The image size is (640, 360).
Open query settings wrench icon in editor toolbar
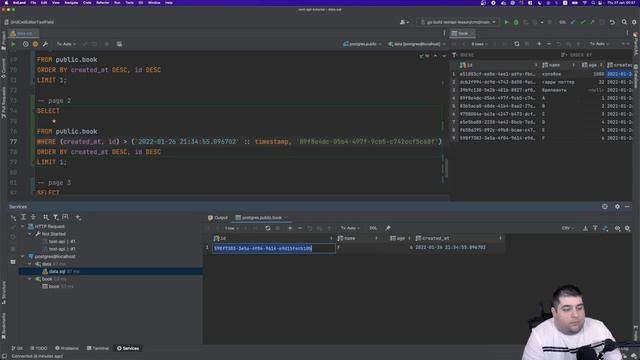45,44
